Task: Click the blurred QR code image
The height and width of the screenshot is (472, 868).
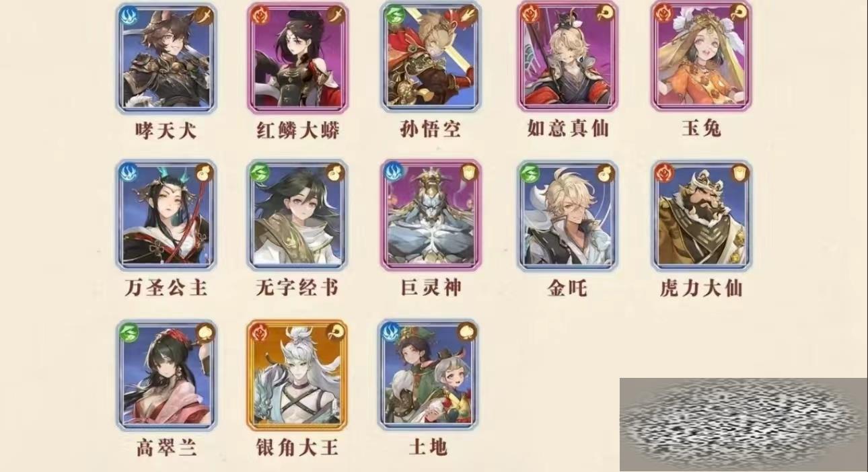Action: [744, 424]
